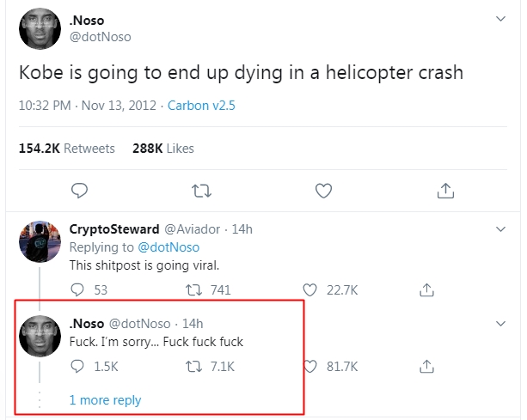
Task: Open the Carbon v2.5 source link
Action: 201,106
